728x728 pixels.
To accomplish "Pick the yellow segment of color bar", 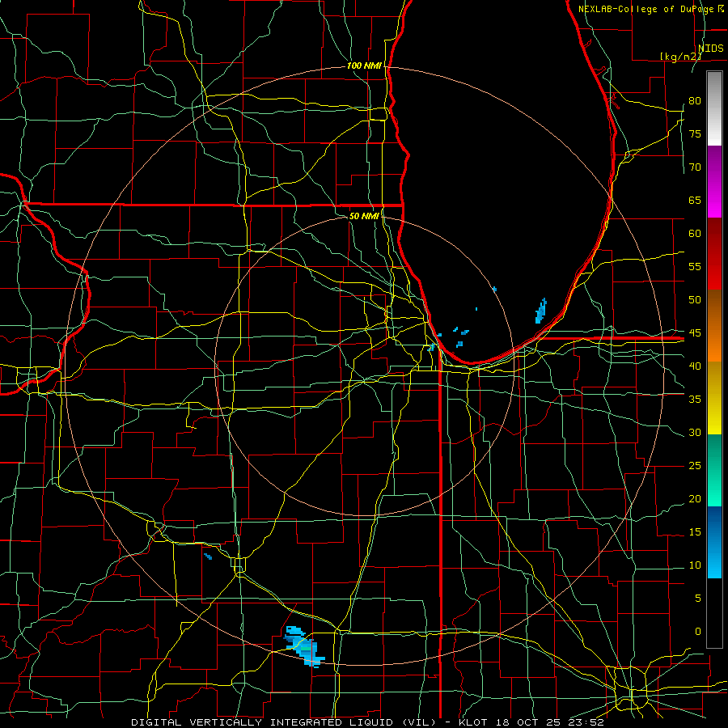I will [x=714, y=398].
